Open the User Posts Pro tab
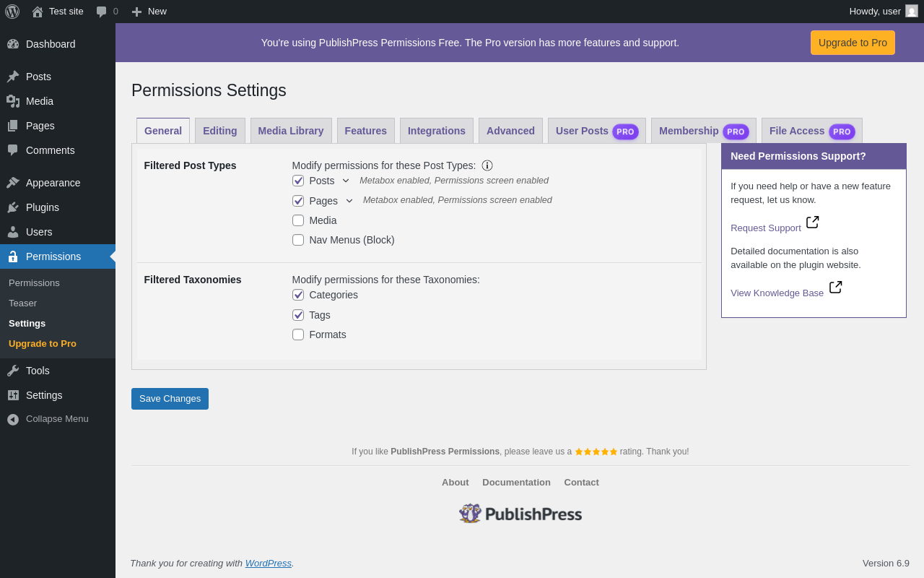Screen dimensions: 924x578 (597, 131)
